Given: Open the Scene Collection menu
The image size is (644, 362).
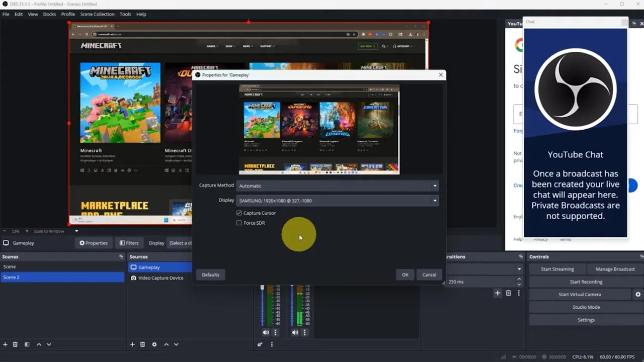Looking at the screenshot, I should [x=97, y=14].
